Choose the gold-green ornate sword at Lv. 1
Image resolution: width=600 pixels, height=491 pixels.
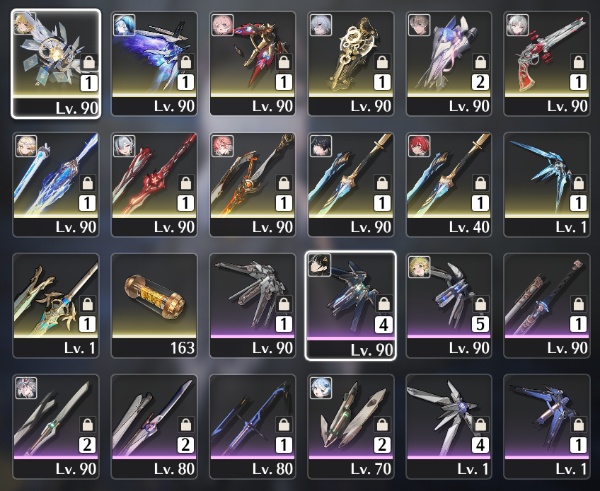pyautogui.click(x=56, y=305)
